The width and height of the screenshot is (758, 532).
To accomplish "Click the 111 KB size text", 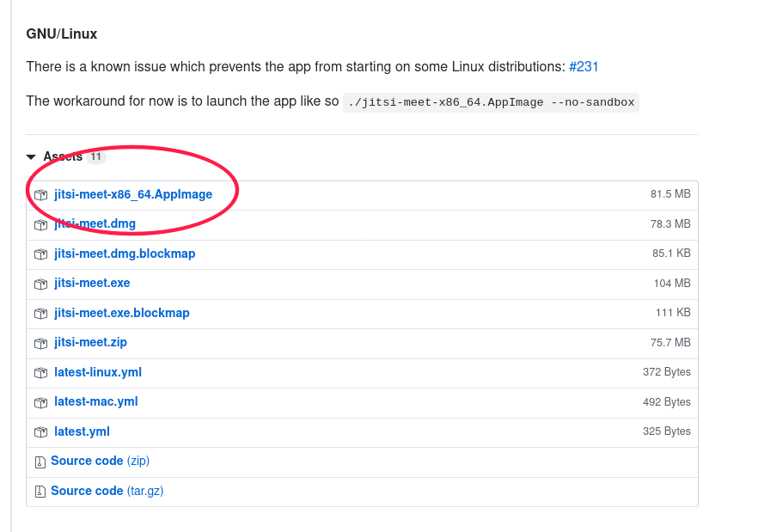I will pos(673,313).
